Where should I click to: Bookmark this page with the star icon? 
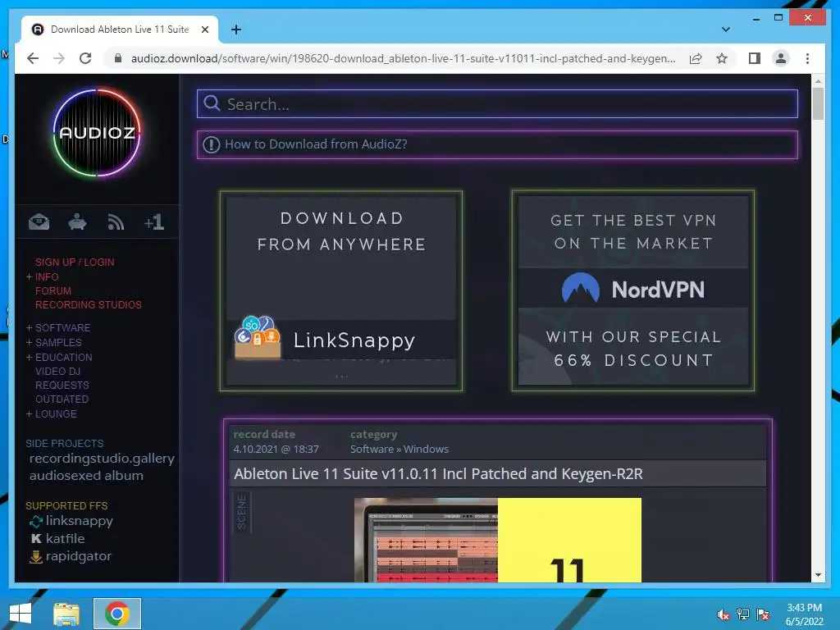click(722, 58)
